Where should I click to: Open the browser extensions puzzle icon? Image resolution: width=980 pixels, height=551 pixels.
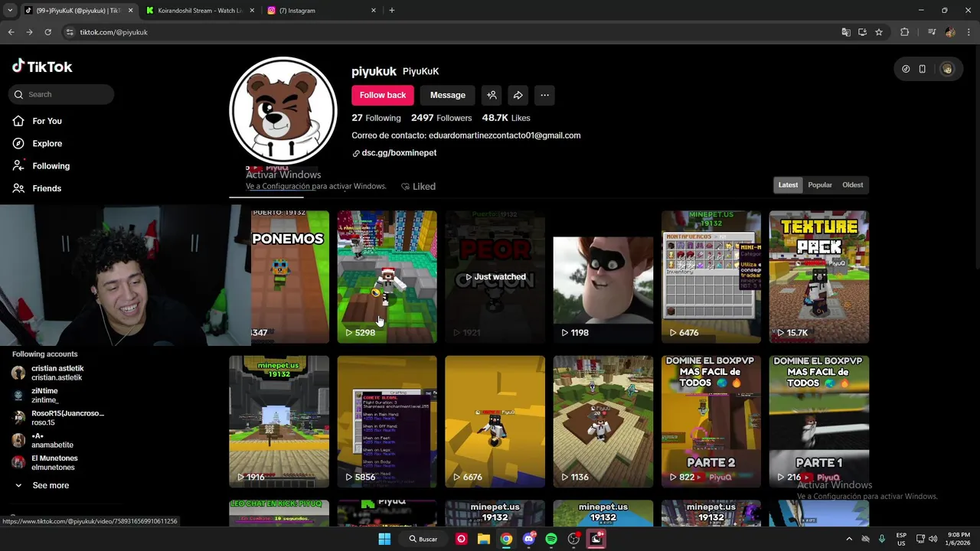point(905,32)
